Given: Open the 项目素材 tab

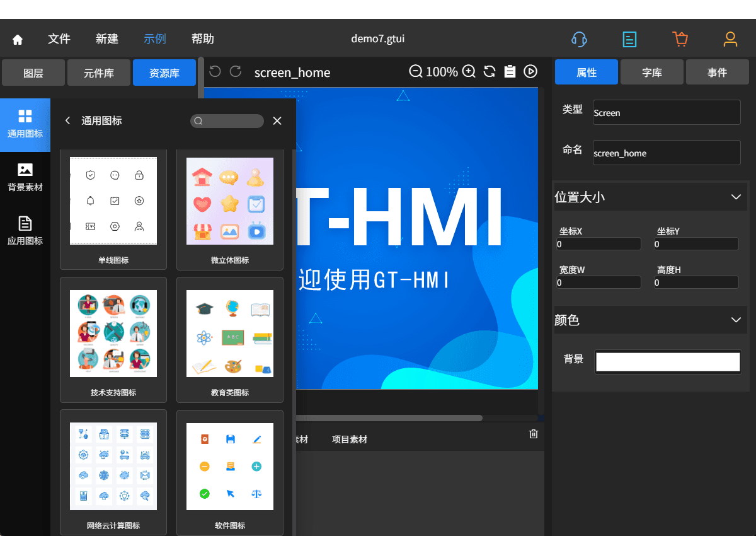Looking at the screenshot, I should pos(350,440).
